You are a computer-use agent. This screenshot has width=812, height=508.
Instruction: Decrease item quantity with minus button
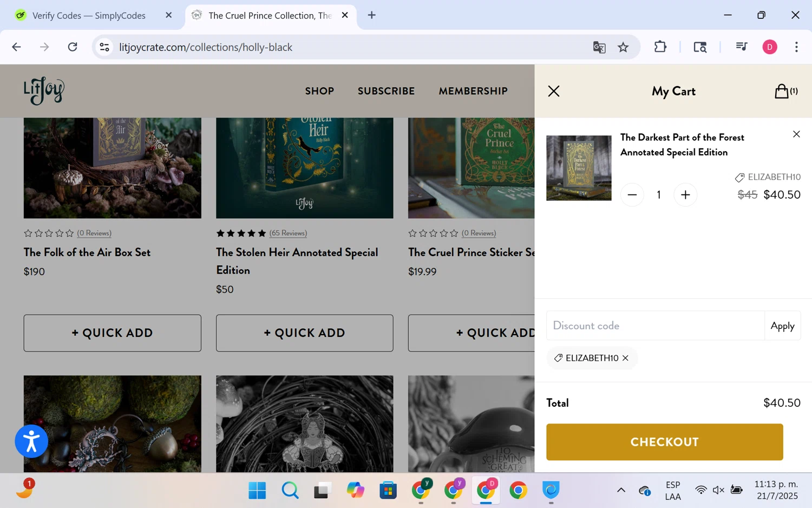pyautogui.click(x=632, y=195)
